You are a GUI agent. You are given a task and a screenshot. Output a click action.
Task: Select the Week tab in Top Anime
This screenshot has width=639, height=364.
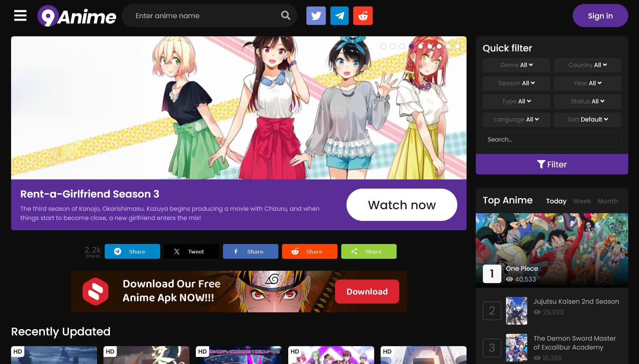point(582,201)
